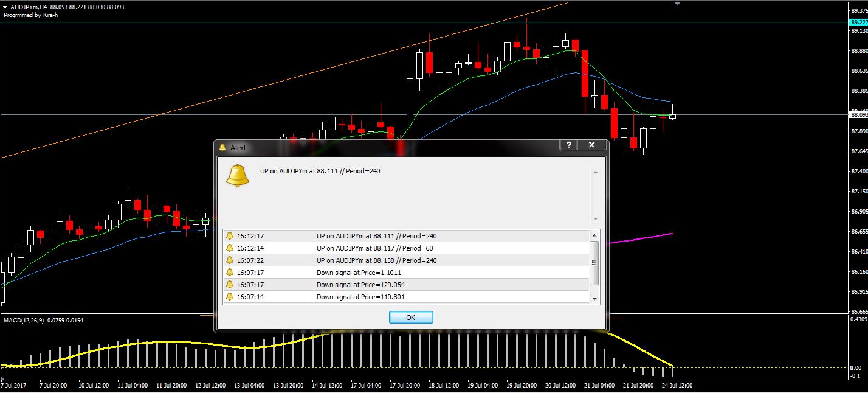Image resolution: width=868 pixels, height=393 pixels.
Task: Select the alert text ending in Period=60
Action: point(374,248)
